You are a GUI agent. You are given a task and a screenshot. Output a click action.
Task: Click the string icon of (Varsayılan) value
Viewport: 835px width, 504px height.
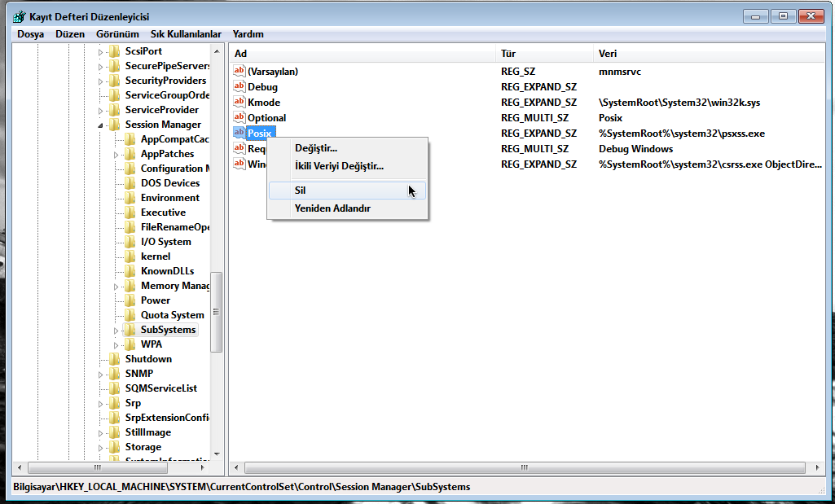pyautogui.click(x=240, y=71)
